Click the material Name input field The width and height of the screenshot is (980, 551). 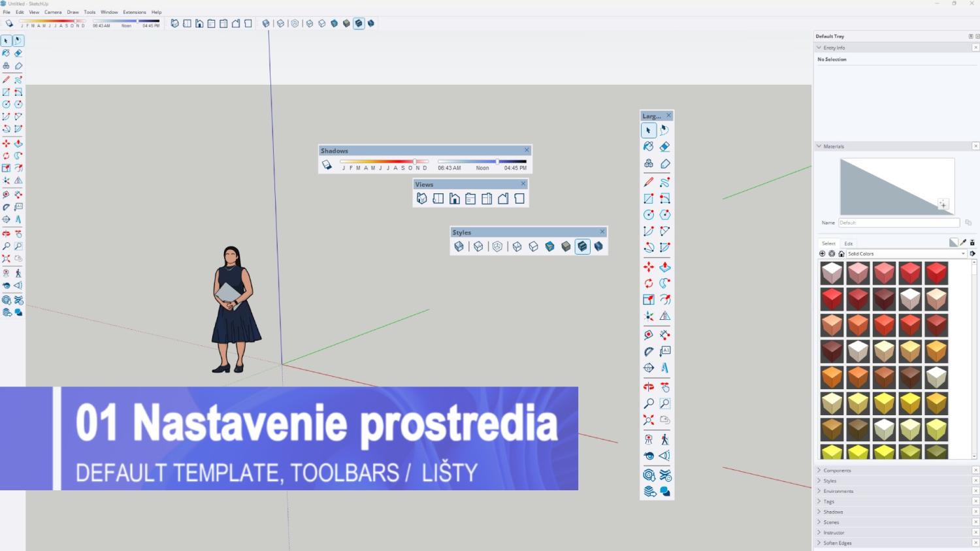tap(898, 223)
